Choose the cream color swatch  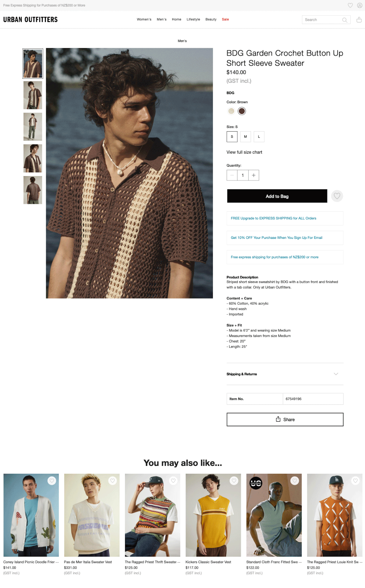[231, 111]
